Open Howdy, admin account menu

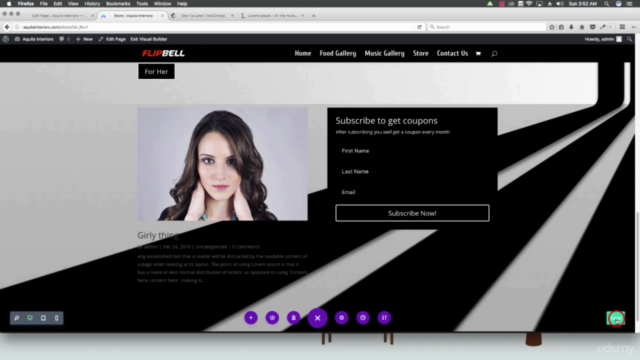click(x=603, y=39)
